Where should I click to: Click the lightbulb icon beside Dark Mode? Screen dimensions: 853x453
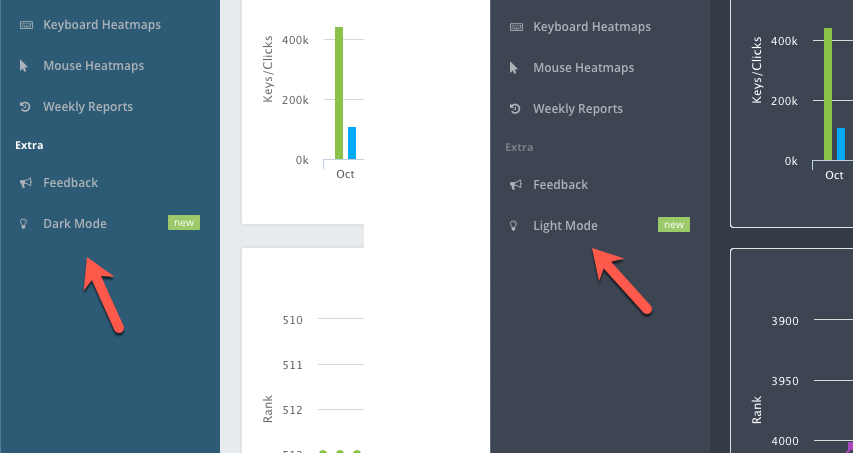[x=24, y=224]
